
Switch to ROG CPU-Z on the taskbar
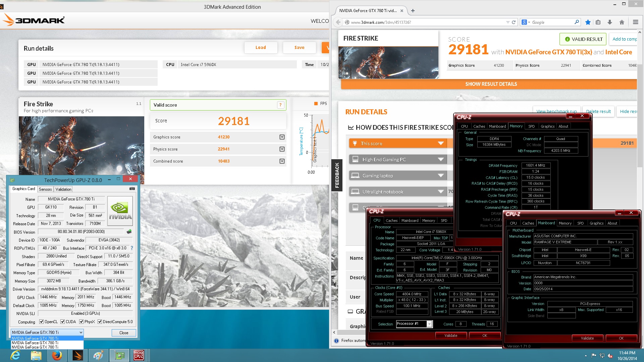pos(139,355)
